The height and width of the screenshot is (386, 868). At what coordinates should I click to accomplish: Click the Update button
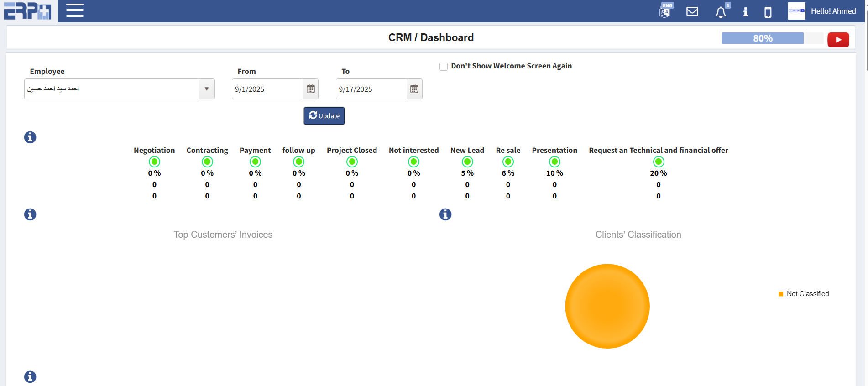[324, 116]
